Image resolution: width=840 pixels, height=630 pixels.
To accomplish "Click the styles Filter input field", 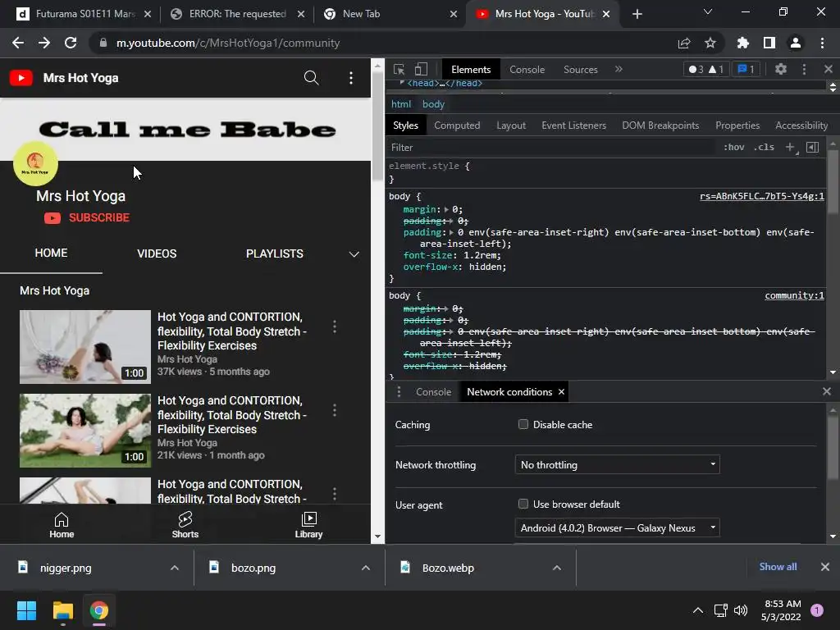I will click(x=552, y=148).
